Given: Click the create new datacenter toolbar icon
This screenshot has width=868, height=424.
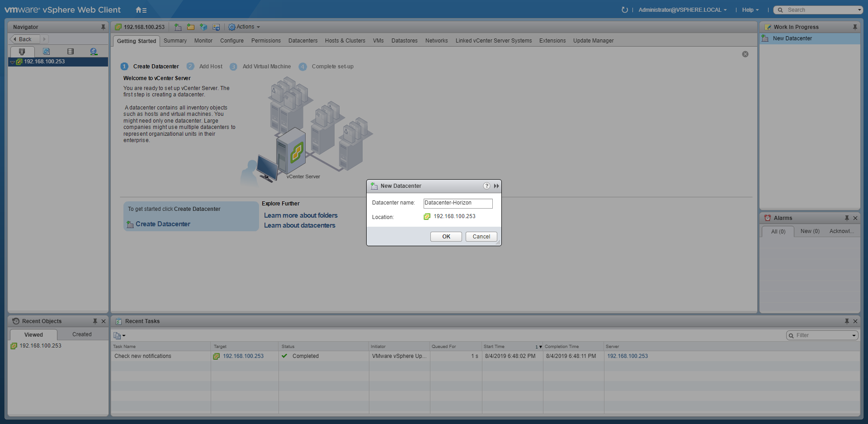Looking at the screenshot, I should point(178,27).
